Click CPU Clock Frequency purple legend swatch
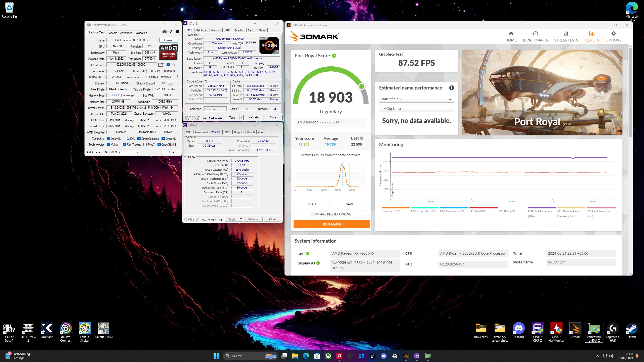Screen dimensions: 644x362 coord(542,208)
